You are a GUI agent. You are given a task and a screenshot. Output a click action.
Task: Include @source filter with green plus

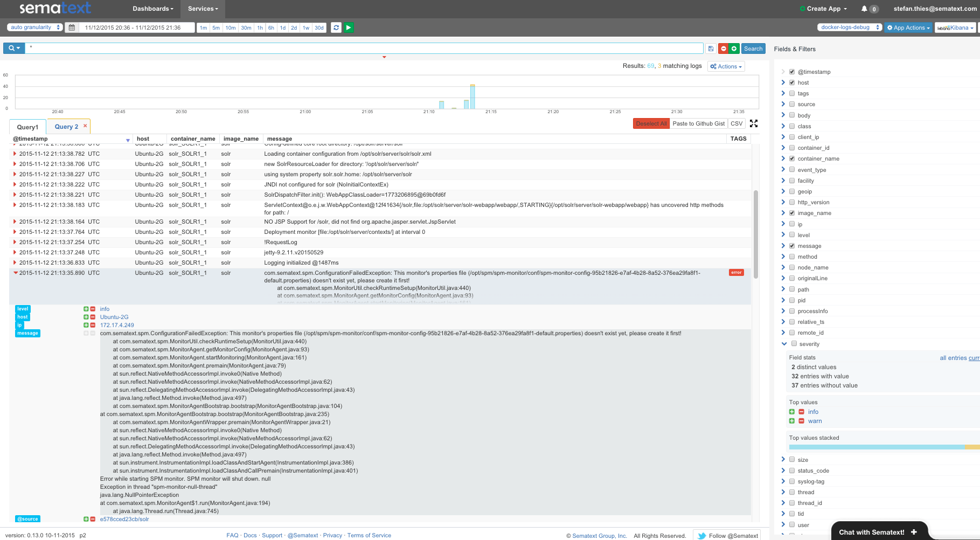pyautogui.click(x=86, y=519)
